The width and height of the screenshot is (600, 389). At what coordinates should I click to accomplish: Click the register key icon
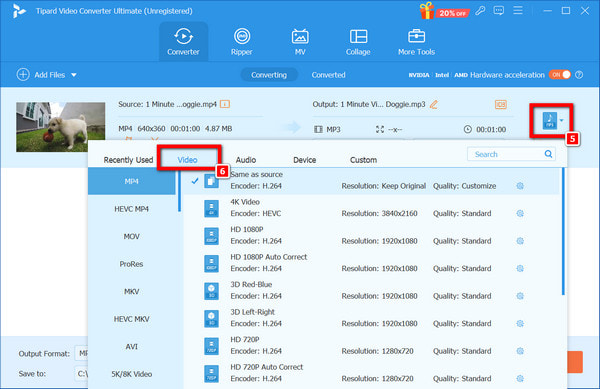coord(480,11)
